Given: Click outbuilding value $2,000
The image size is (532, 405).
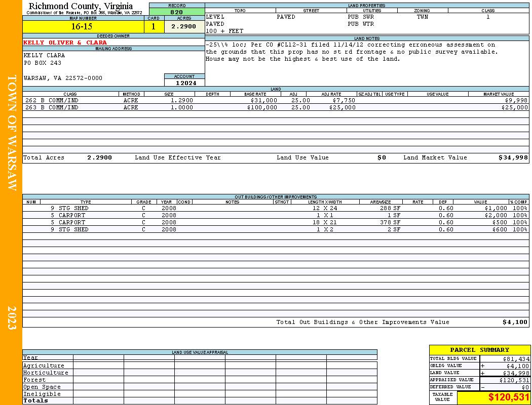Looking at the screenshot, I should 496,215.
